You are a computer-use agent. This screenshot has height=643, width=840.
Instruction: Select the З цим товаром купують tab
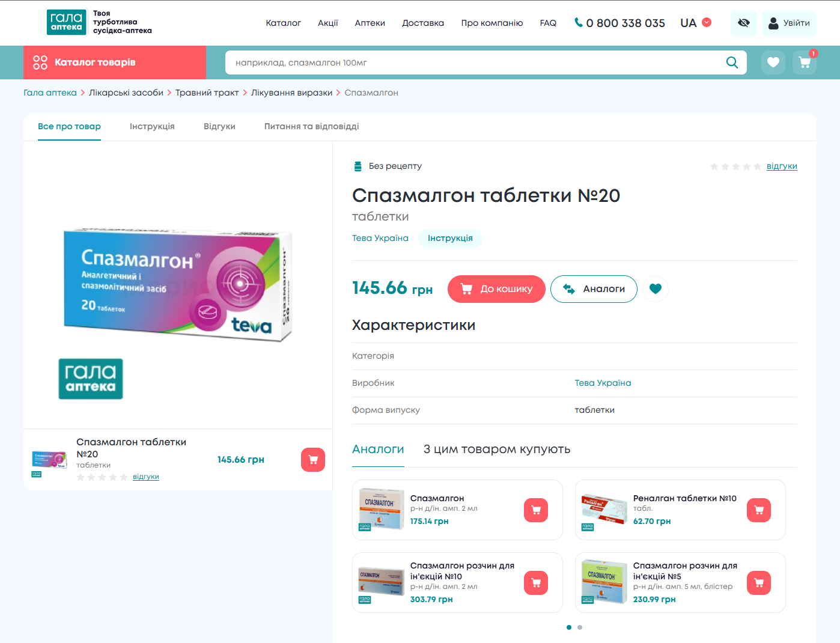click(x=497, y=449)
